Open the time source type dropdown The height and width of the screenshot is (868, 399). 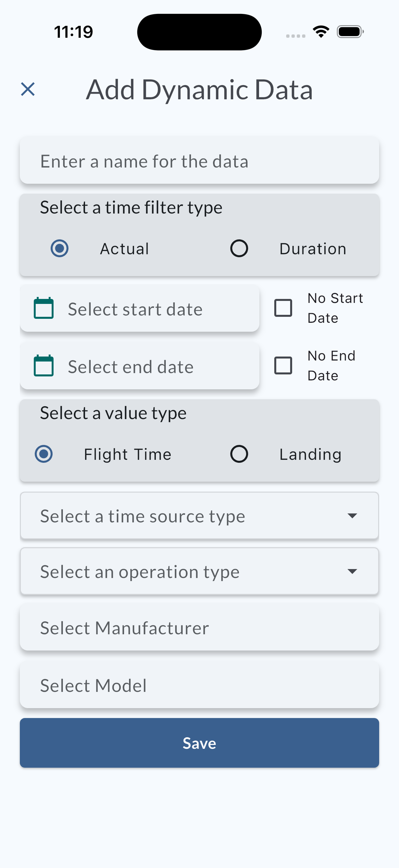tap(199, 516)
